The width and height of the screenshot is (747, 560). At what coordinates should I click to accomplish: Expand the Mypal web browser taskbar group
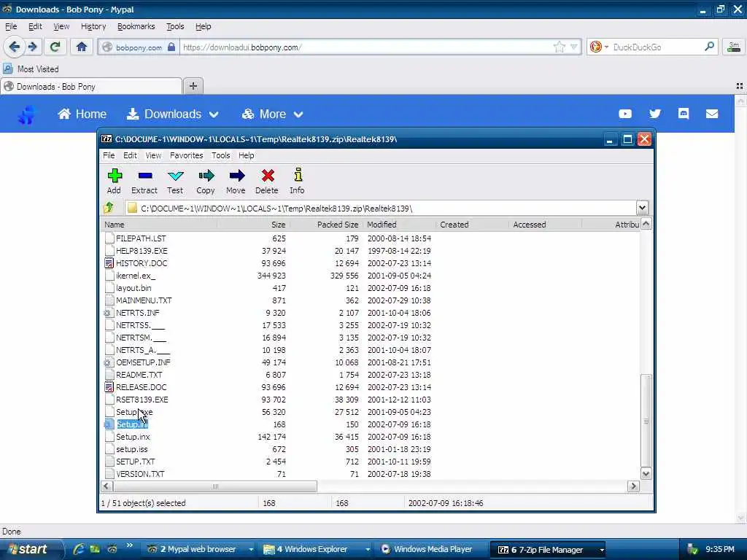pos(251,550)
